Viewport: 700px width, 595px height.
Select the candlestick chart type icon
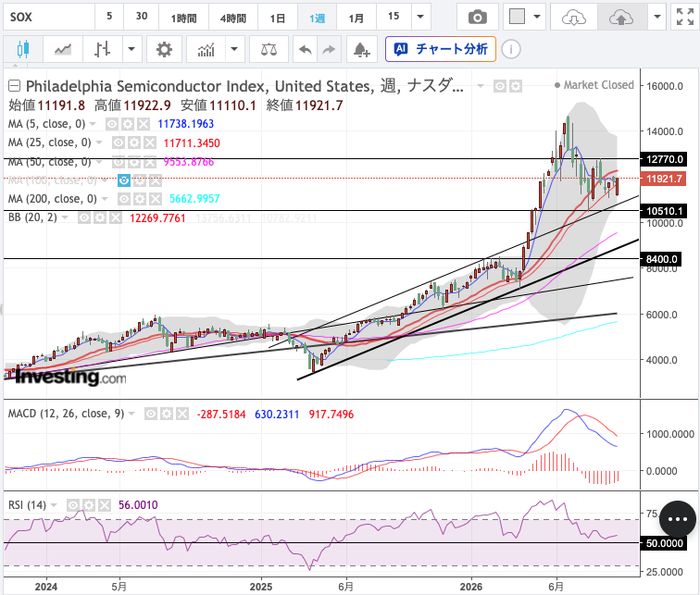(x=23, y=49)
